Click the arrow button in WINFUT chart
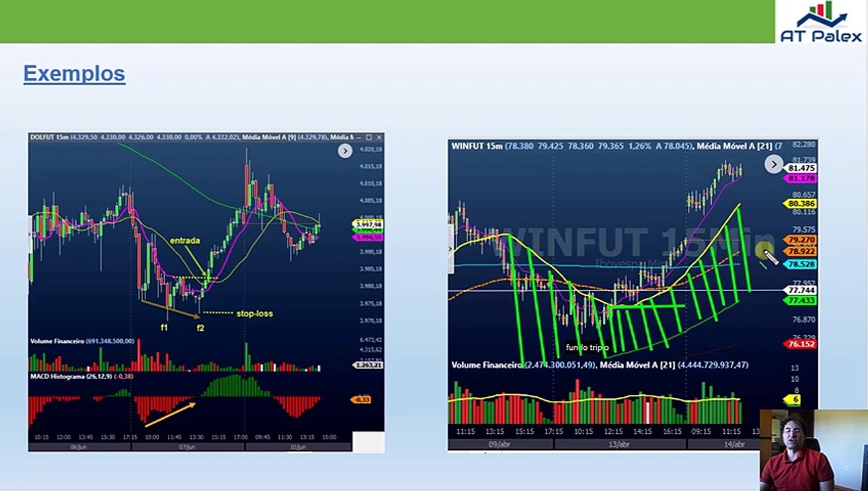The height and width of the screenshot is (491, 868). pos(773,164)
